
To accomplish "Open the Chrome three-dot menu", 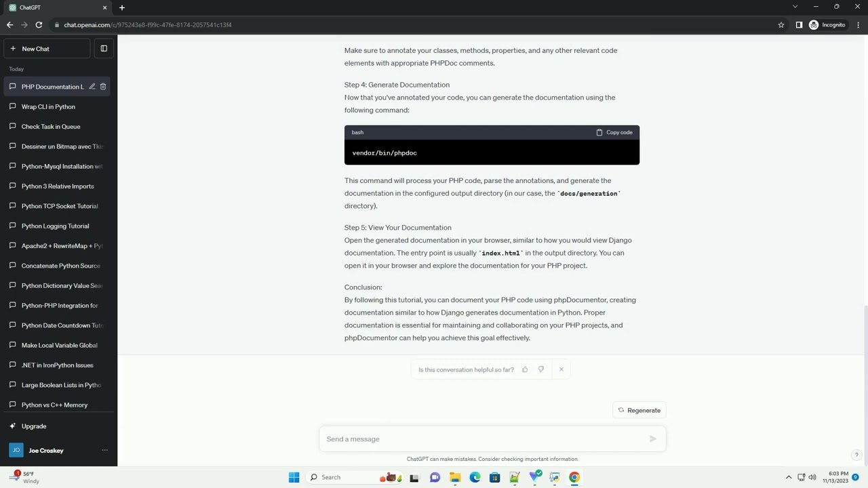I will pyautogui.click(x=858, y=25).
